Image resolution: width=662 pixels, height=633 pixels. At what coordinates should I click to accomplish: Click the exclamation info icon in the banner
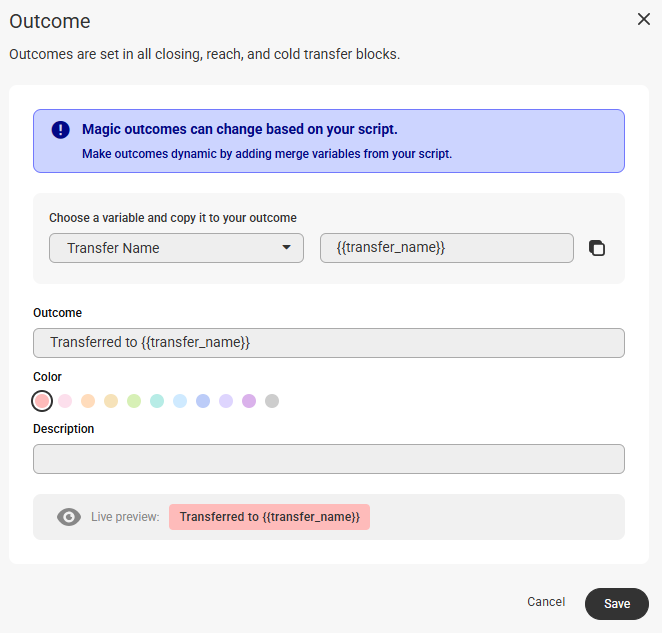coord(60,130)
